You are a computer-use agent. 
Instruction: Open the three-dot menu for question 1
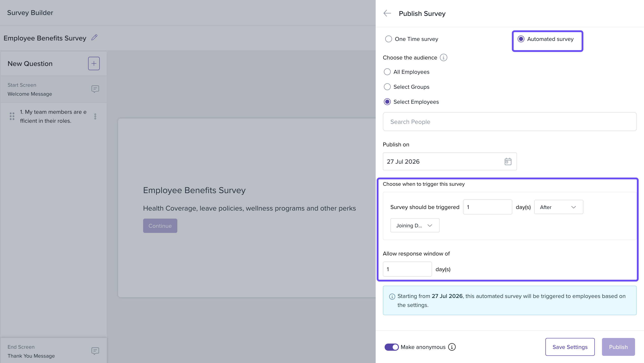pos(95,116)
